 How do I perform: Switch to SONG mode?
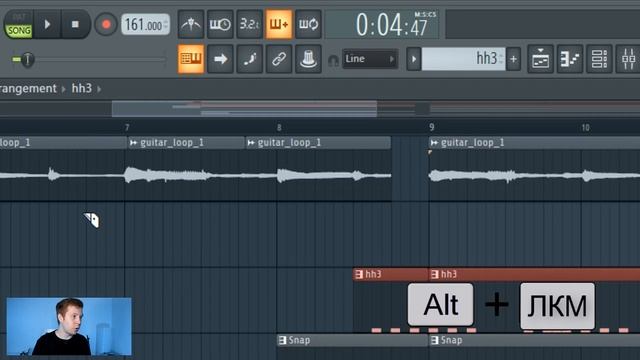(x=19, y=31)
